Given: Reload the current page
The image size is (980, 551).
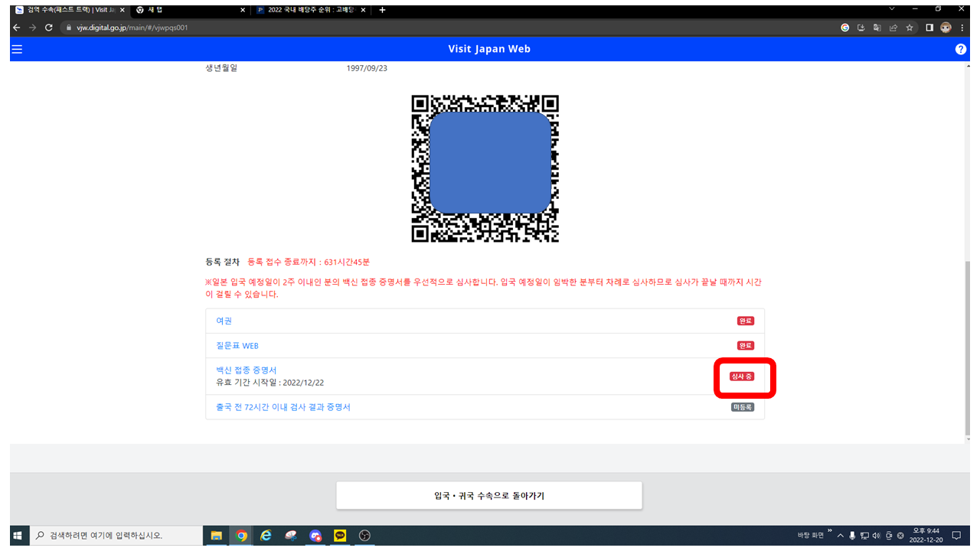Looking at the screenshot, I should coord(49,28).
